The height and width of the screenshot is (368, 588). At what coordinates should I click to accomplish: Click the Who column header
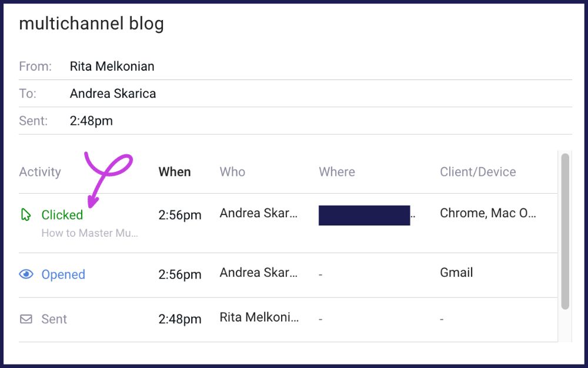click(x=232, y=171)
